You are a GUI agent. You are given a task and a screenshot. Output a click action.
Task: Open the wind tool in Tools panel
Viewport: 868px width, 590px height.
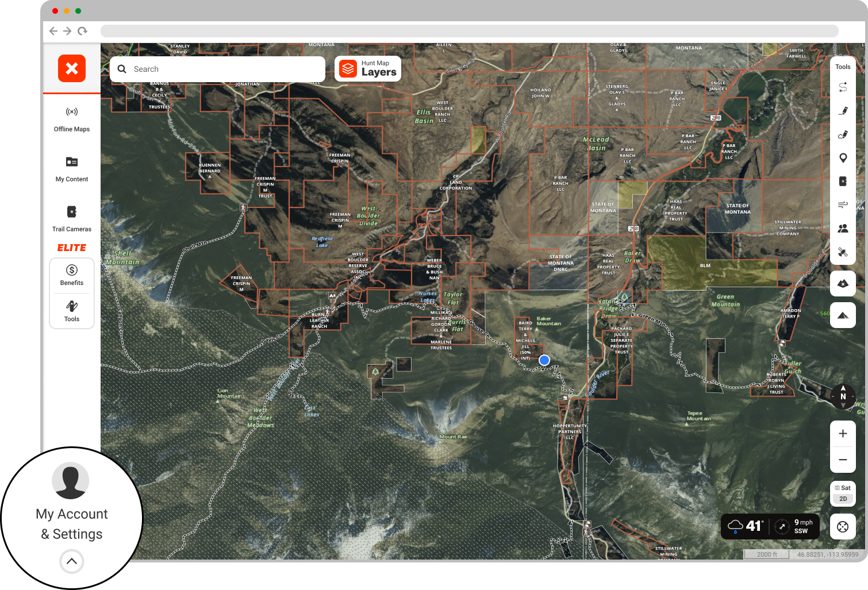tap(843, 205)
